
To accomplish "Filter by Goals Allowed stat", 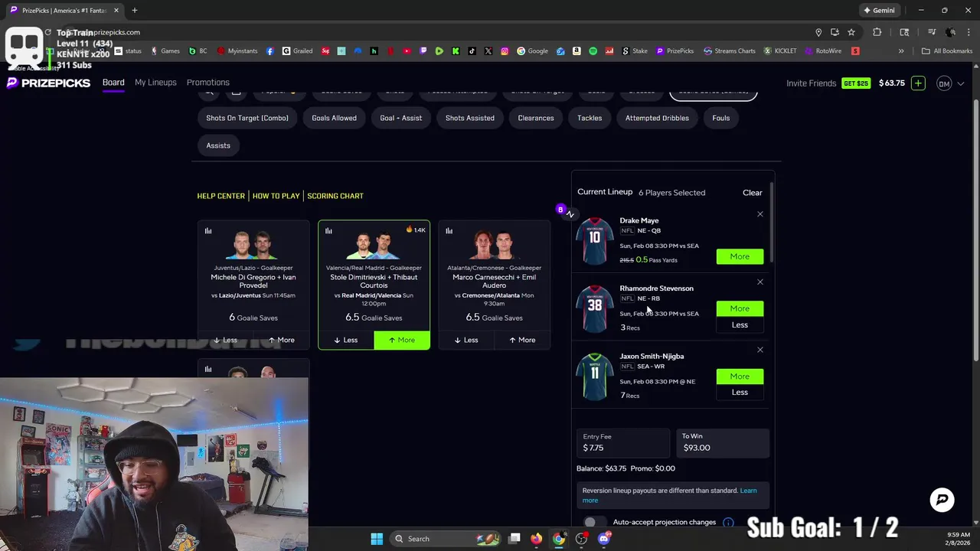I will point(334,118).
